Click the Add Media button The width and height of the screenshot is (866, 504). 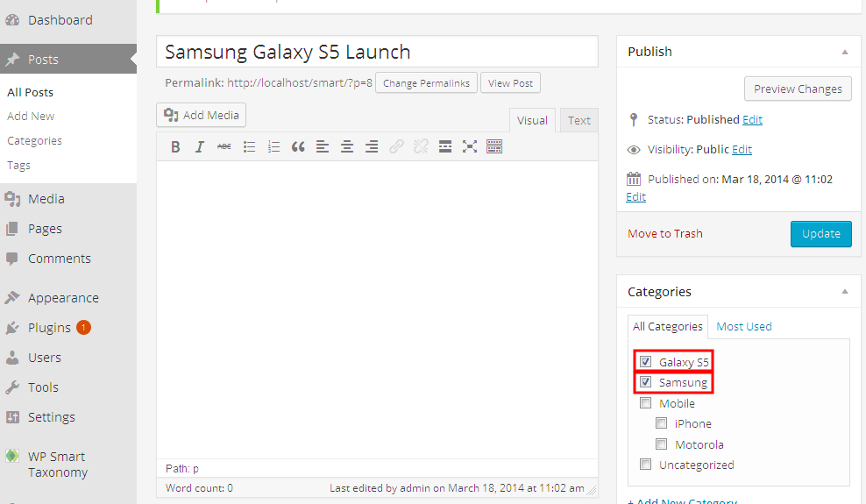click(x=201, y=115)
